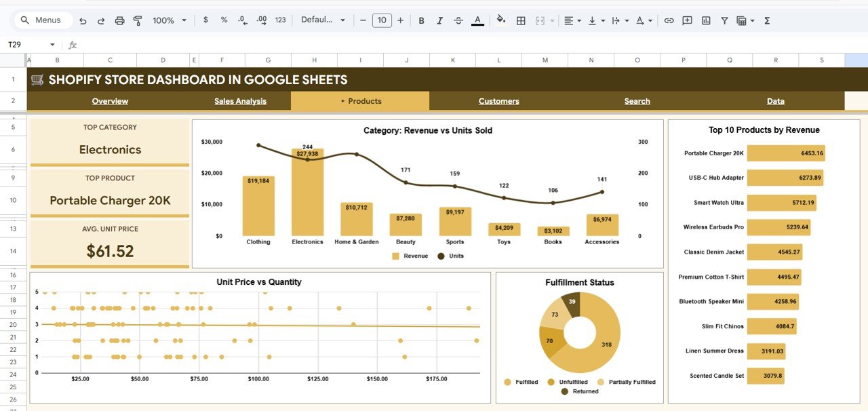Open the Insert chart tool
868x411 pixels.
[705, 20]
